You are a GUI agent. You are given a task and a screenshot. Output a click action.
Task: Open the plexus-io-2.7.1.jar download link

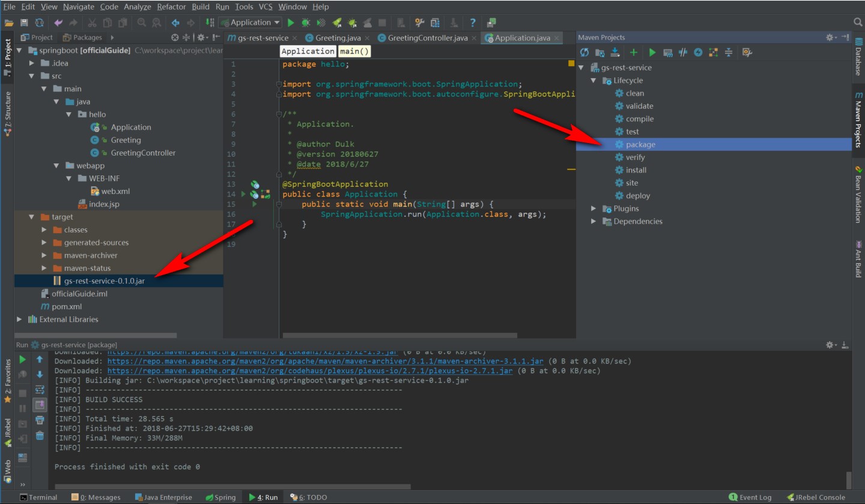(310, 371)
